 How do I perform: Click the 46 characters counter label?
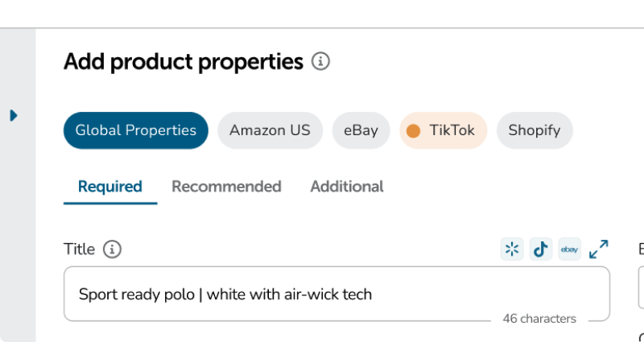[x=539, y=319]
